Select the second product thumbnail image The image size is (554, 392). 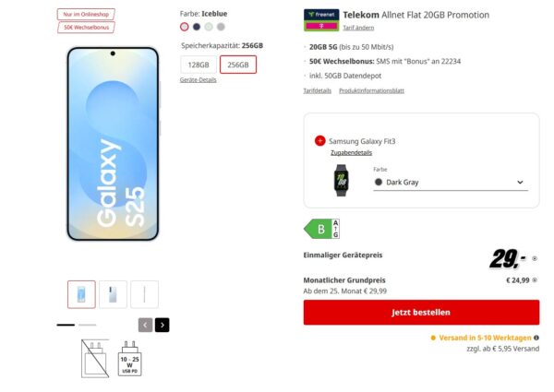tap(113, 294)
